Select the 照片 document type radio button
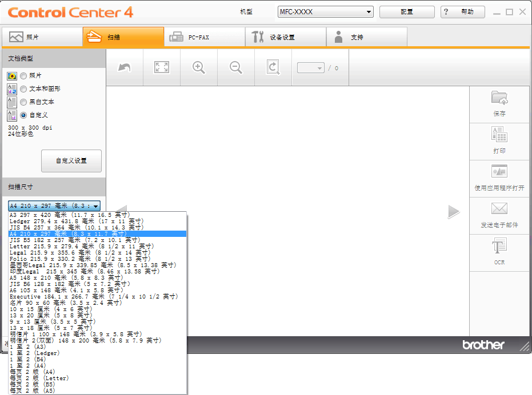Screen dimensions: 532x395 (x=23, y=75)
